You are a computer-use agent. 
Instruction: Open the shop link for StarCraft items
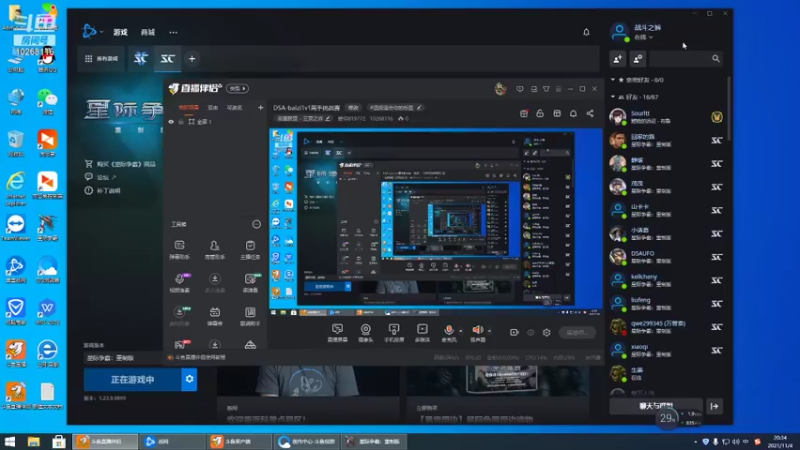pos(120,164)
